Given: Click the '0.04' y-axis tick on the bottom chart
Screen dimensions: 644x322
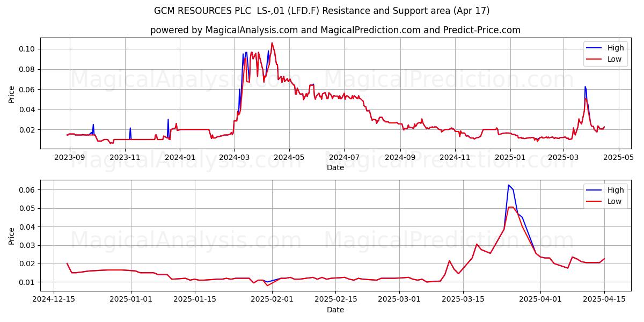Looking at the screenshot, I should [27, 227].
